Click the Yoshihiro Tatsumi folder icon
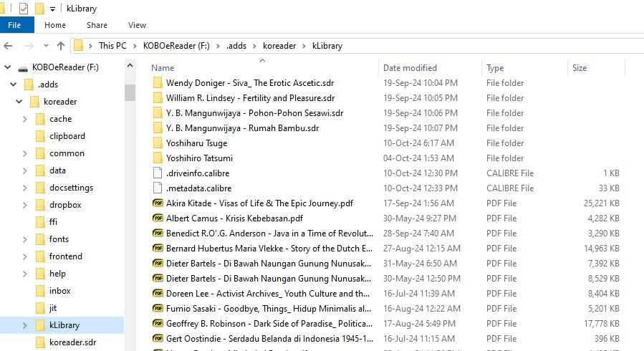This screenshot has height=351, width=644. point(158,158)
